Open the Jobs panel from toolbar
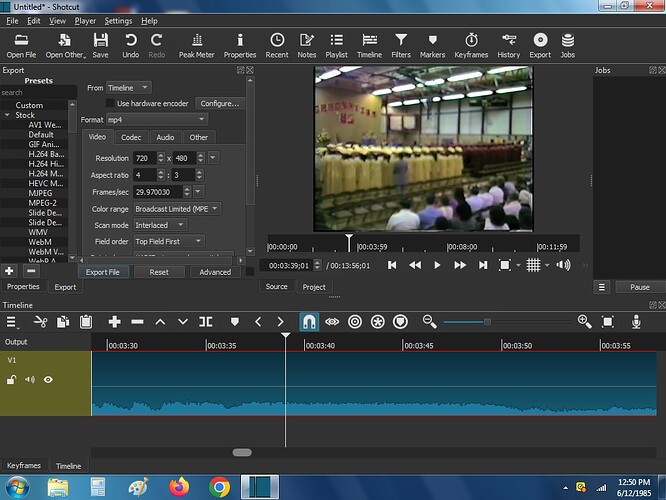 tap(567, 45)
